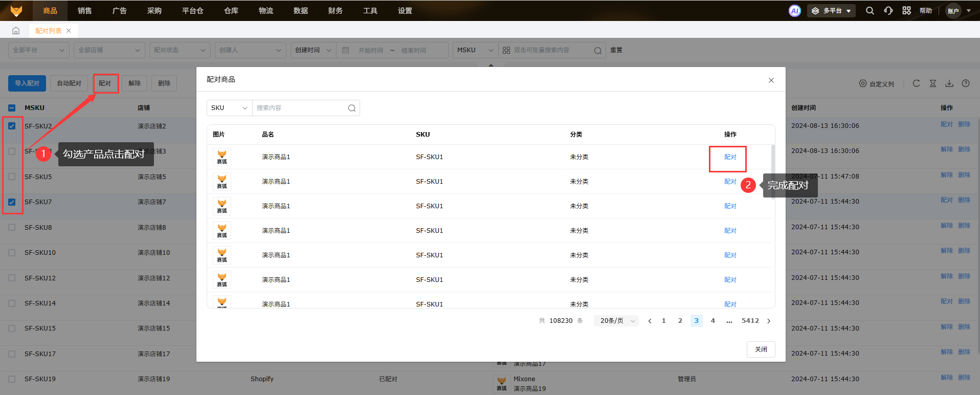Open the 全部店铺 dropdown
The image size is (980, 395).
point(109,50)
